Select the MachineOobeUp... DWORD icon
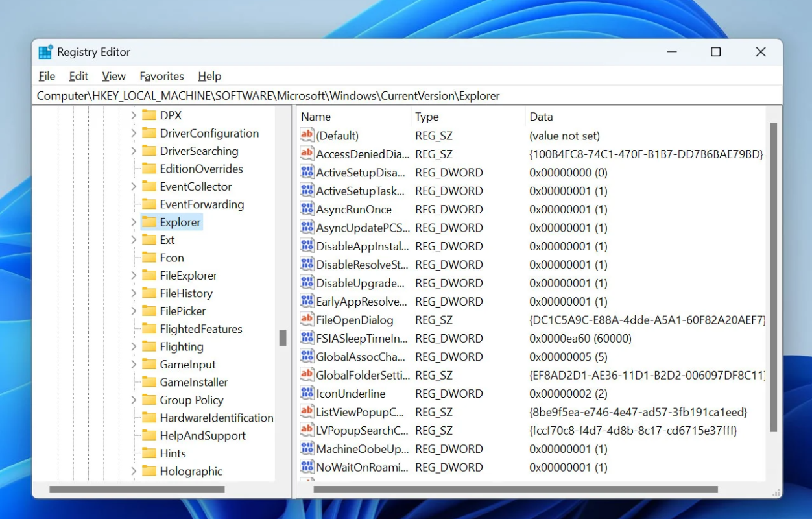812x519 pixels. pyautogui.click(x=307, y=448)
